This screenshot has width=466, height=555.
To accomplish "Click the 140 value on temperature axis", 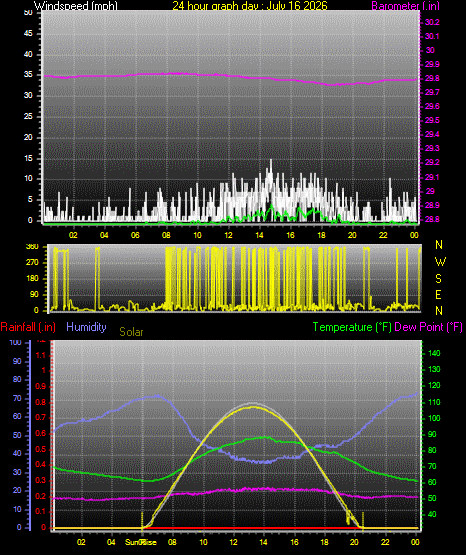I will [x=434, y=353].
